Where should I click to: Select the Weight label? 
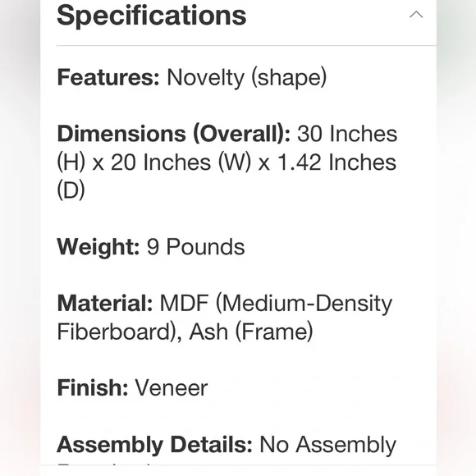pyautogui.click(x=98, y=247)
